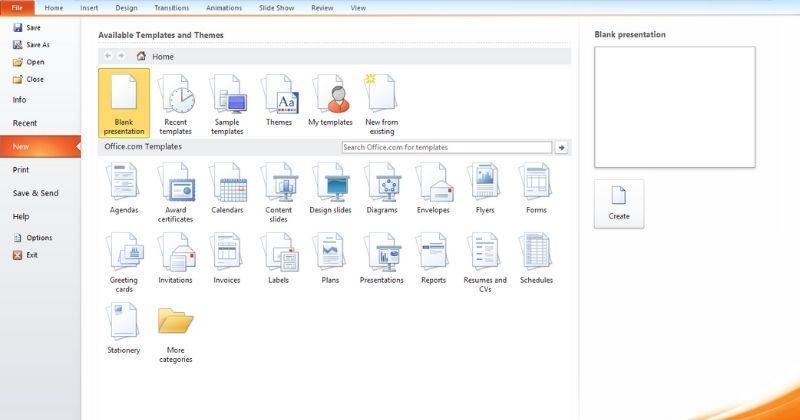Choose New from existing

tap(382, 103)
